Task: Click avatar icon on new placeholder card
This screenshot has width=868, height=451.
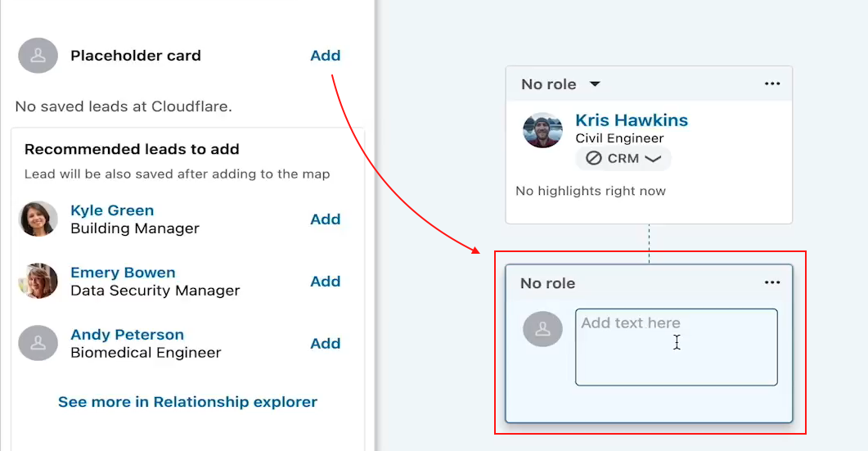Action: pos(542,329)
